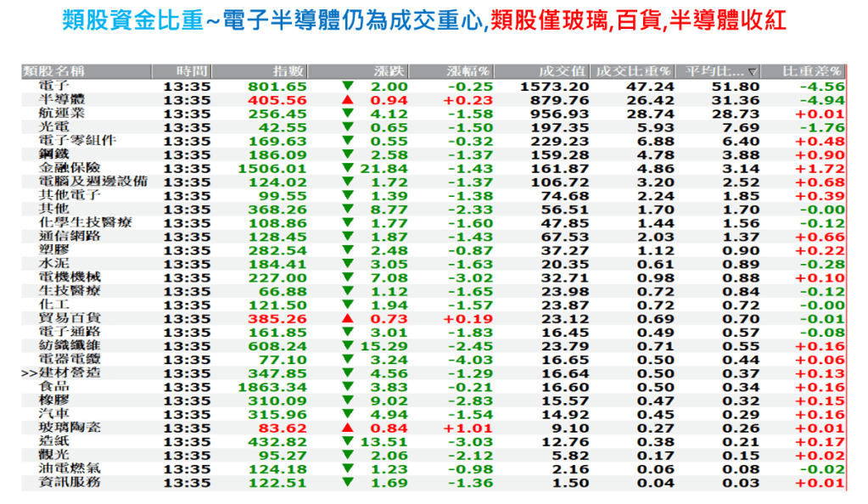This screenshot has width=868, height=504.
Task: Click the green down arrow in 航運業 row
Action: tap(346, 114)
